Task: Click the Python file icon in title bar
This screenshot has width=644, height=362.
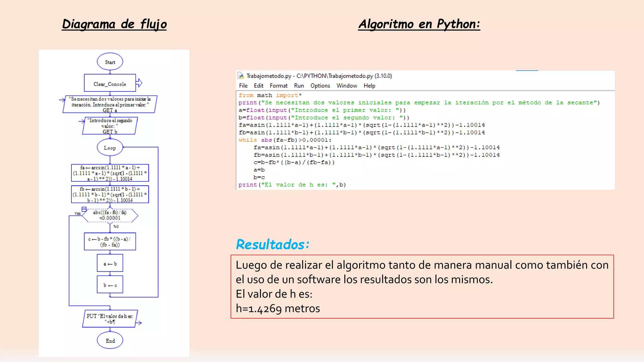Action: tap(241, 76)
